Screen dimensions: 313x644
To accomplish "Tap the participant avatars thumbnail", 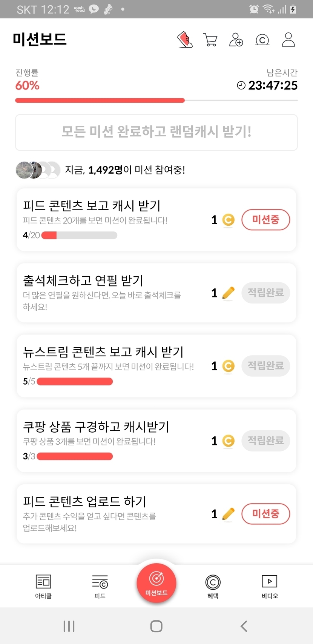I will click(38, 170).
